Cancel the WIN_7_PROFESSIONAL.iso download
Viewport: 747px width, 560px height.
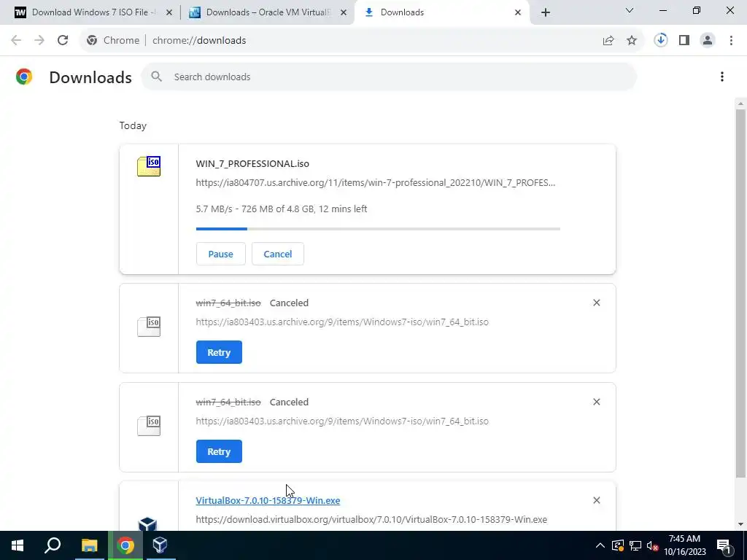pyautogui.click(x=278, y=254)
